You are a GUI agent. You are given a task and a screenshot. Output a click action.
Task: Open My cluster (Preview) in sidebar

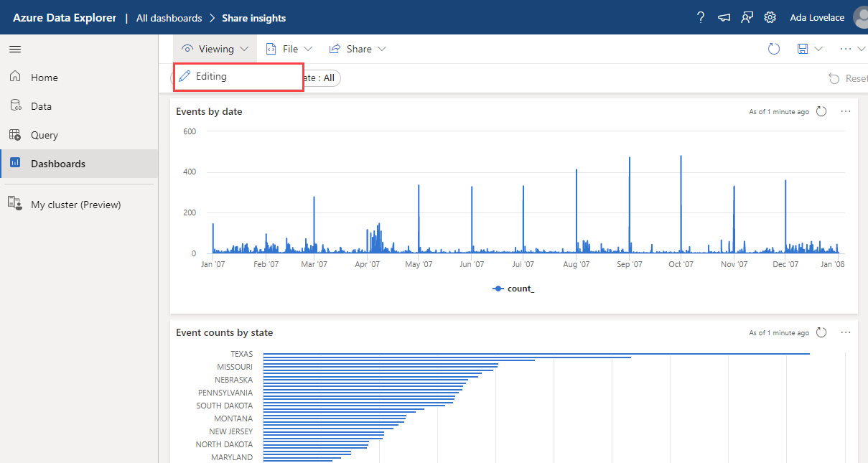(x=75, y=205)
